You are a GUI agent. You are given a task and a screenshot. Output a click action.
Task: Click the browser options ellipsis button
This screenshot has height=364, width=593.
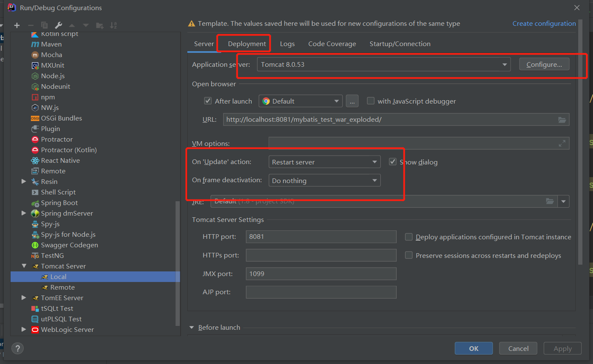click(352, 101)
